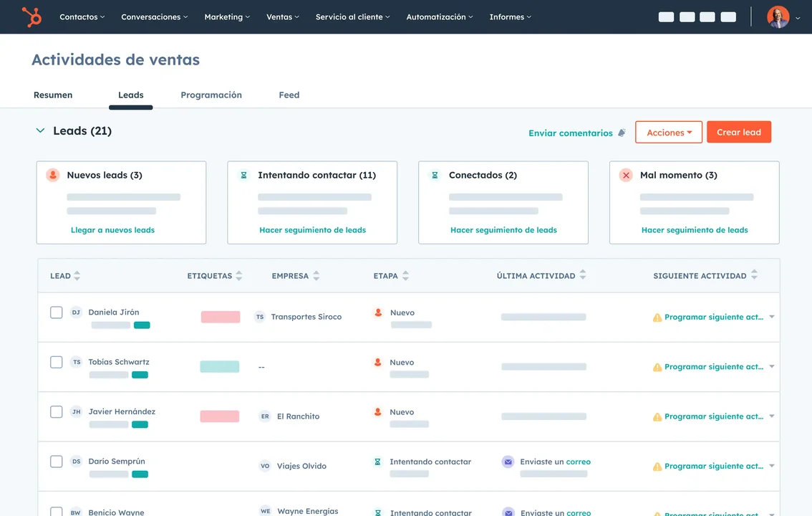Tick the checkbox next to Darío Semprún

coord(57,462)
